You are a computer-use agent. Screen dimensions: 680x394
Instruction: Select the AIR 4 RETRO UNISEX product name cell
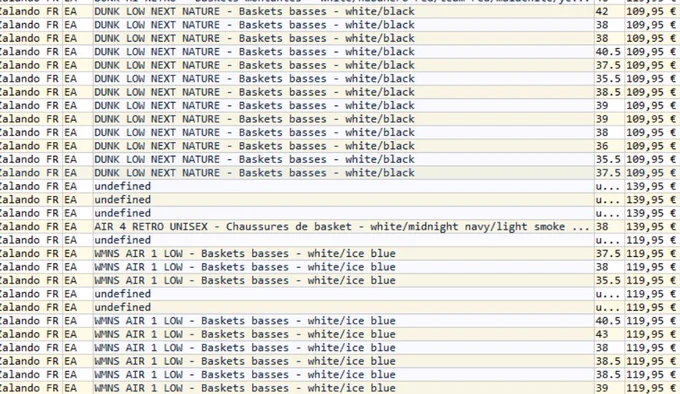point(343,227)
